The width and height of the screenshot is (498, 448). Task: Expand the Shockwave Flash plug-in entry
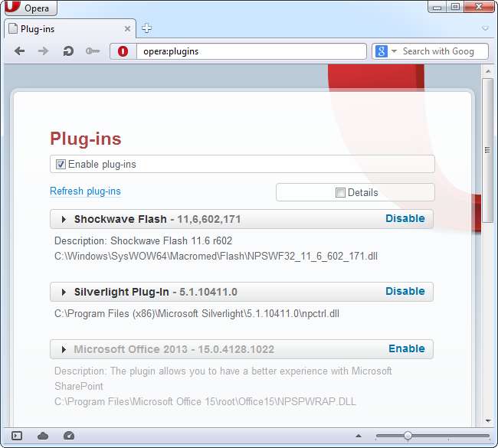64,219
